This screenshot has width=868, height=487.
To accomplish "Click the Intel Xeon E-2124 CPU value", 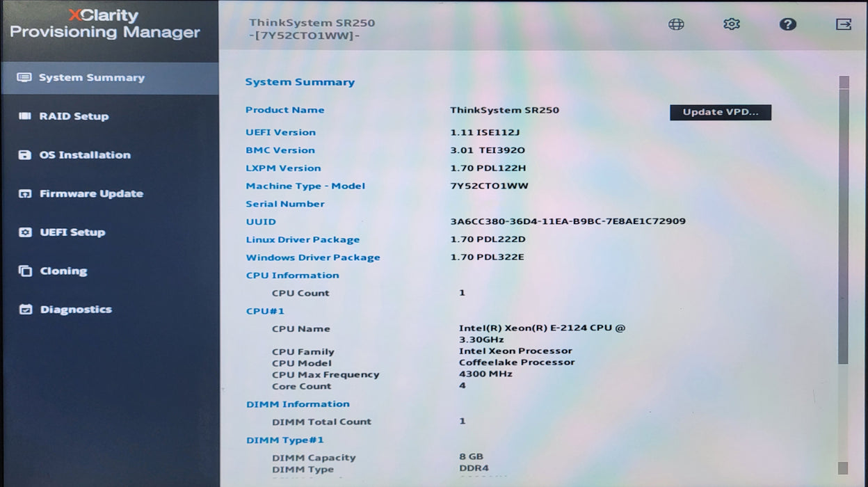I will [x=542, y=334].
